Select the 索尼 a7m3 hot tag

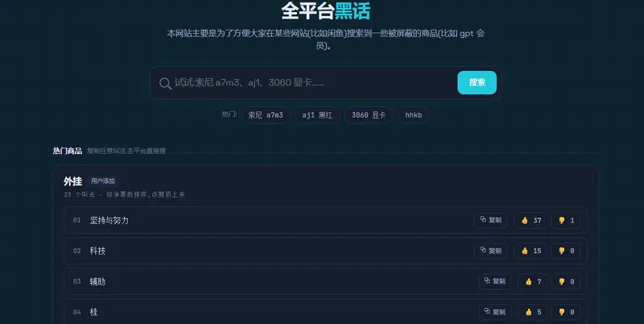(x=266, y=115)
